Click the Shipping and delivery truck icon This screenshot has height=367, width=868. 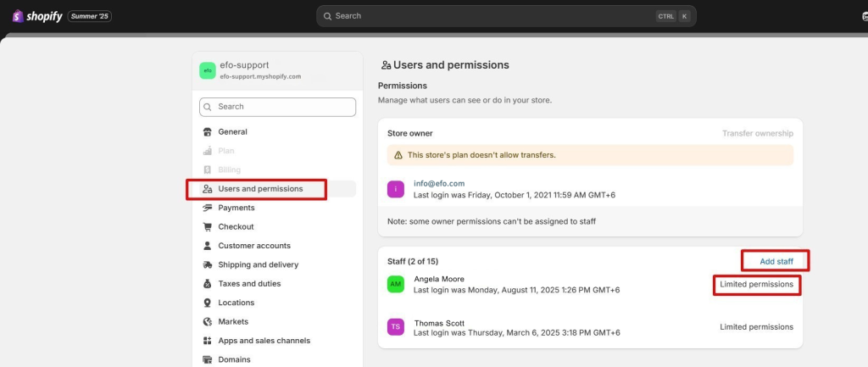click(208, 264)
